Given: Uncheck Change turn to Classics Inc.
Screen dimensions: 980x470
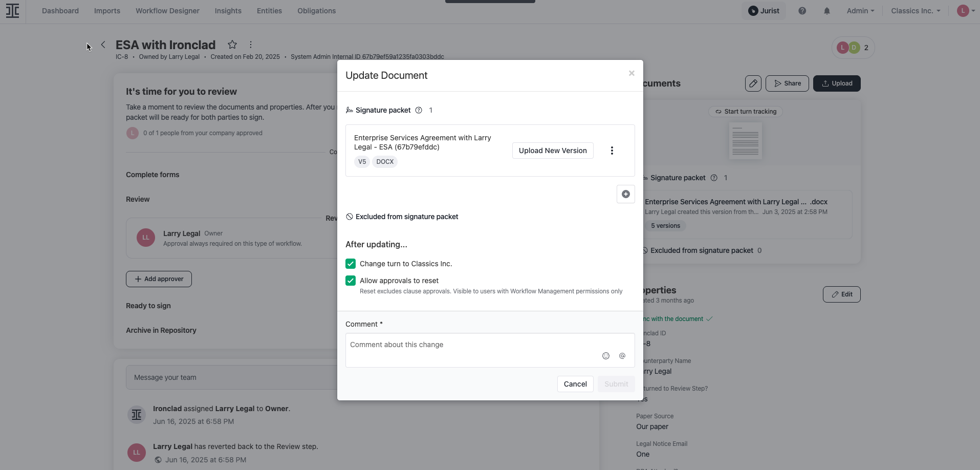Looking at the screenshot, I should (x=351, y=263).
